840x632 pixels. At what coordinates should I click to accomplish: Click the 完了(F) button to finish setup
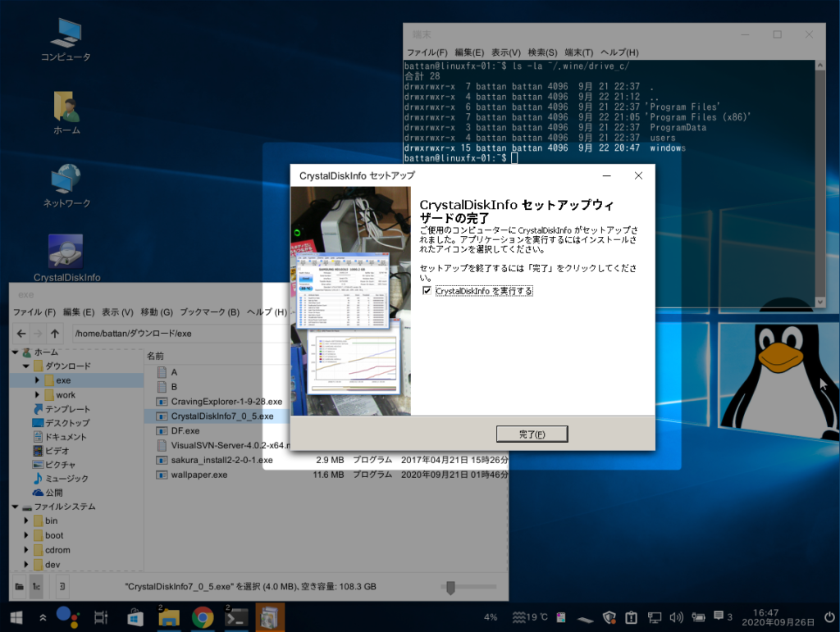pos(532,434)
